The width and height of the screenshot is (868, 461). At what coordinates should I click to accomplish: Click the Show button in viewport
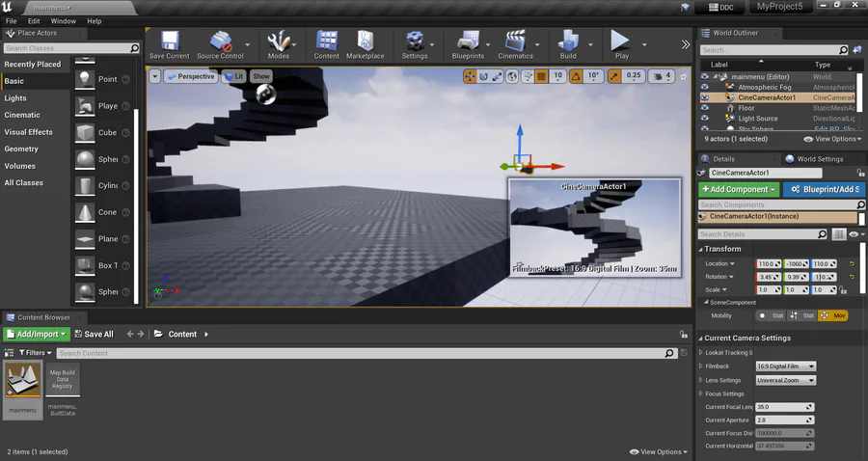coord(261,76)
